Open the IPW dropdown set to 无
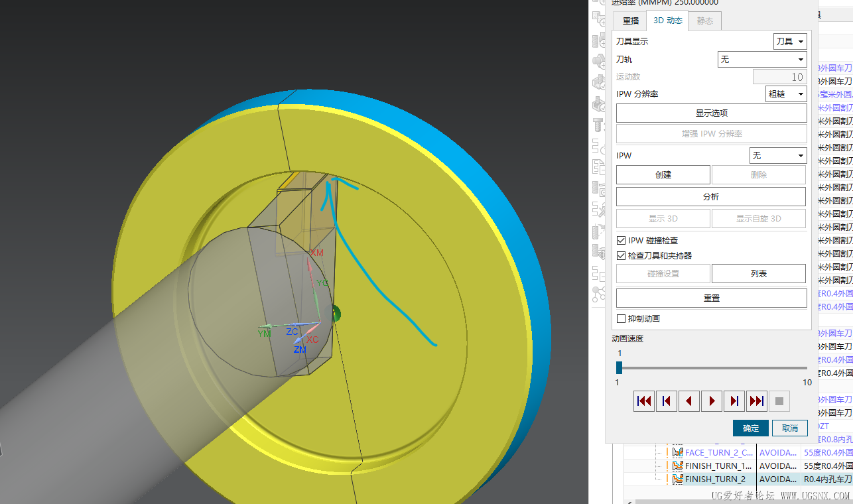 (x=778, y=156)
